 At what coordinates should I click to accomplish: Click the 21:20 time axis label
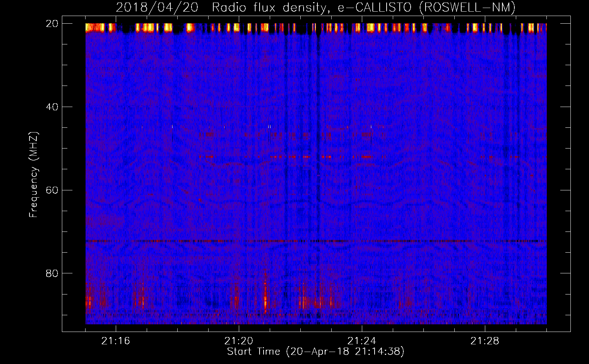pos(239,341)
